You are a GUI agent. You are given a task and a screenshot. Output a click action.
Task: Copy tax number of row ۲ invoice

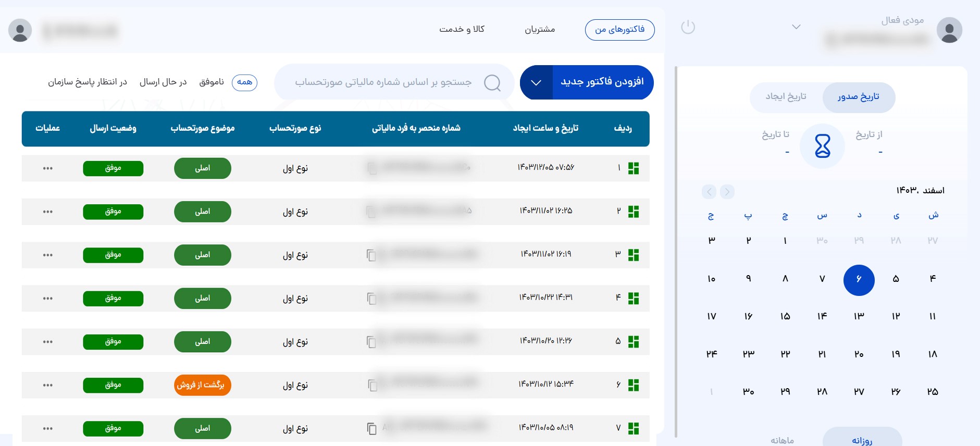(371, 212)
